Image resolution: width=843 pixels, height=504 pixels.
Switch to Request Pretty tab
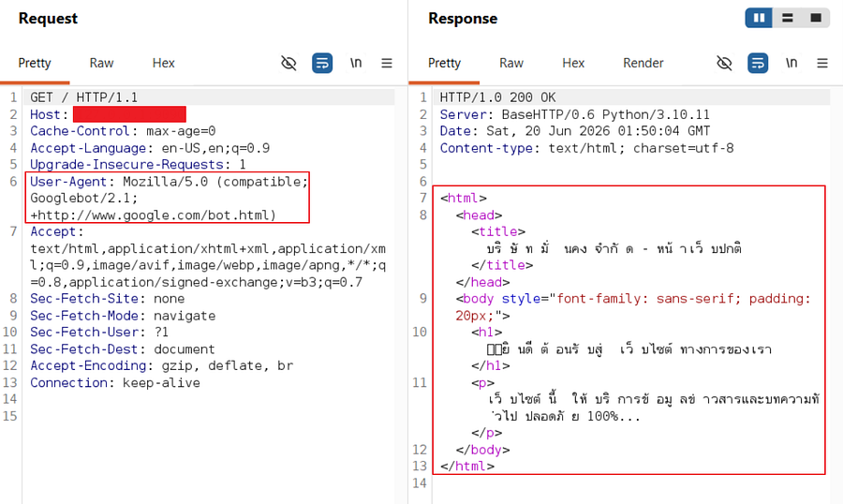click(35, 63)
